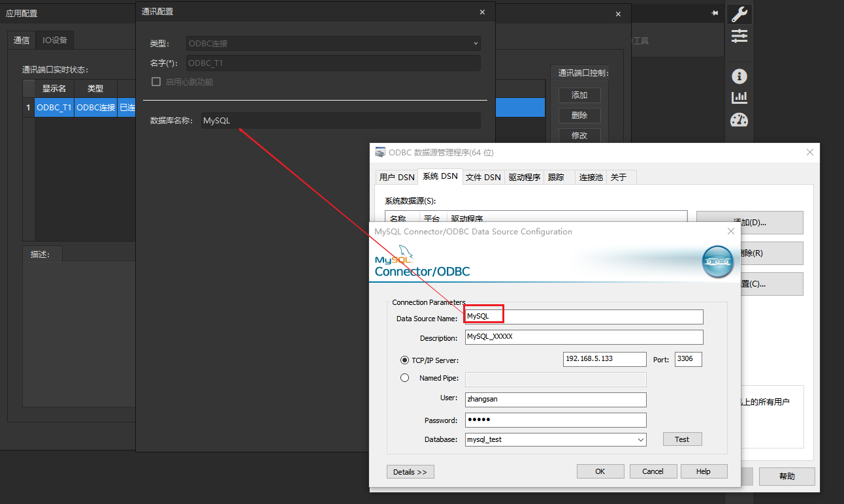Select row number 1 in port table

pyautogui.click(x=28, y=108)
